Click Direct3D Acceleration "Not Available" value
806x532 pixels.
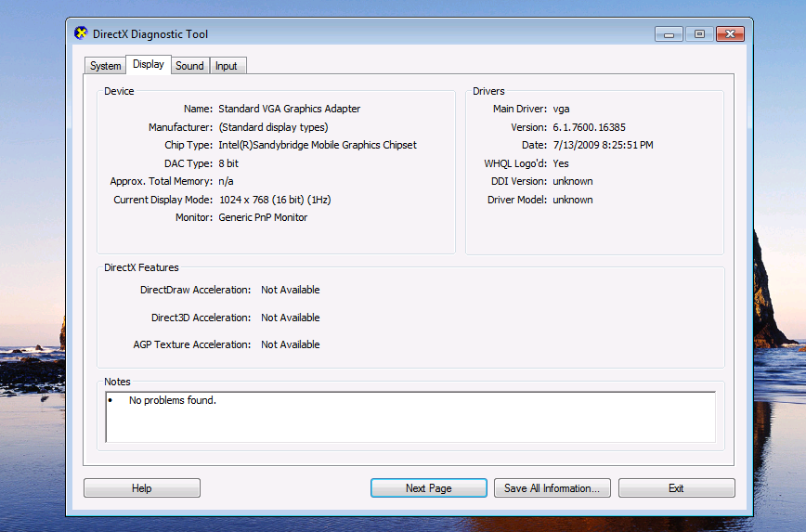click(x=291, y=318)
